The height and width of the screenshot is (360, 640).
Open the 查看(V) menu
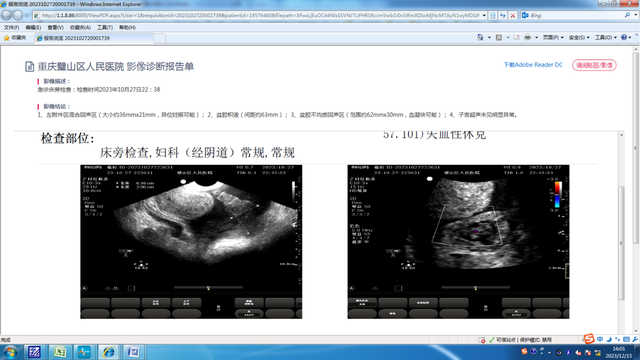[x=56, y=27]
